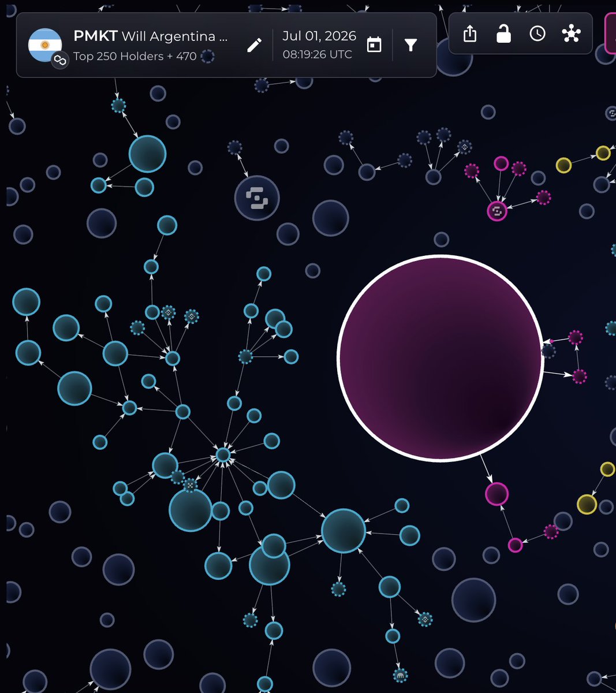
Task: Select the large gray bubble with exchange logo
Action: click(x=257, y=199)
